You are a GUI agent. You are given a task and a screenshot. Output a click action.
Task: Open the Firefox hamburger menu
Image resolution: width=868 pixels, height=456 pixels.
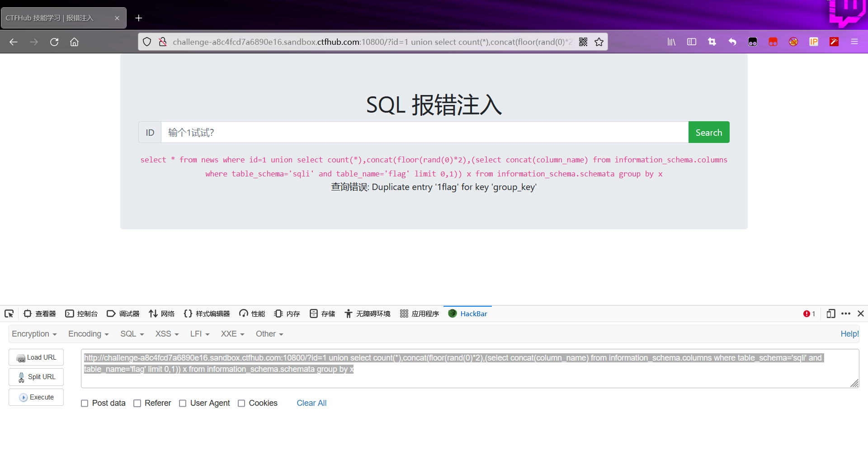854,42
